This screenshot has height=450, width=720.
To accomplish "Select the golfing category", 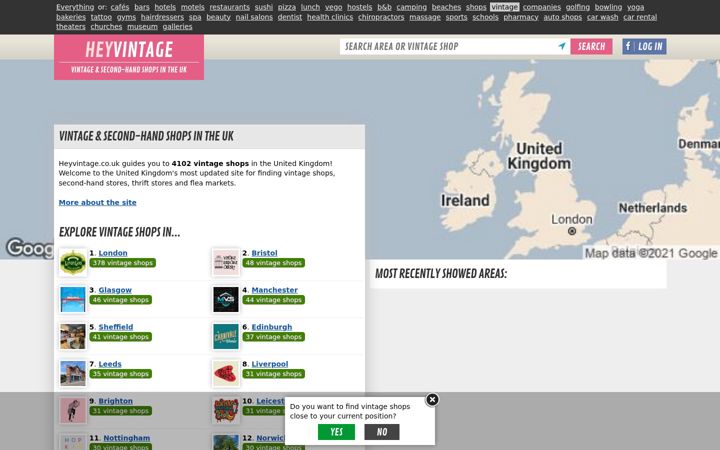I will 578,7.
